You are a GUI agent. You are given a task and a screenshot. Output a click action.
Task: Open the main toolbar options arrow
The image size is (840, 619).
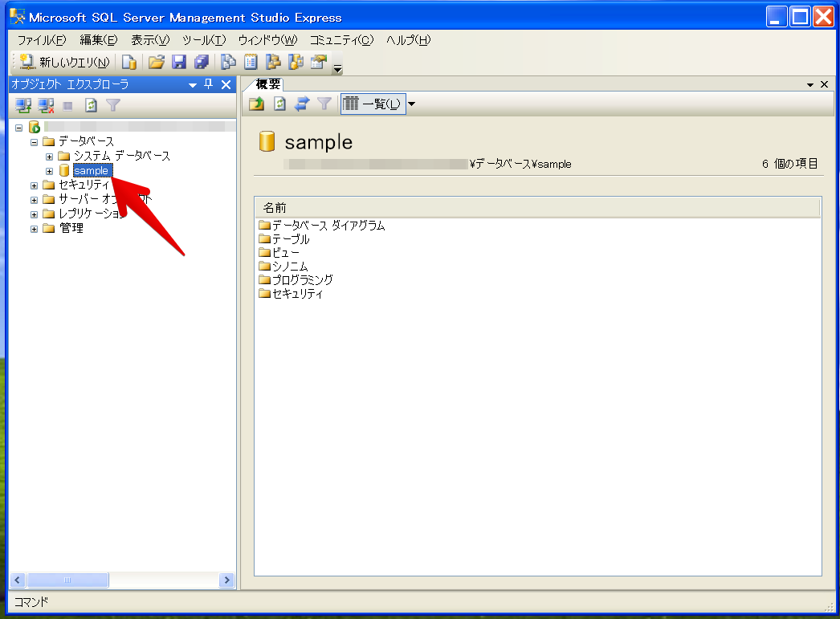pyautogui.click(x=337, y=68)
